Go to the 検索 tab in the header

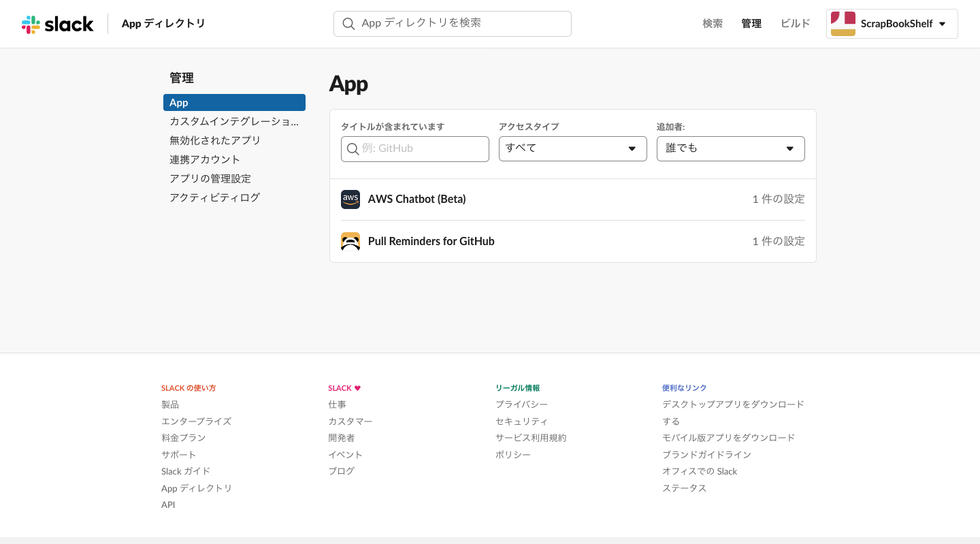coord(713,24)
